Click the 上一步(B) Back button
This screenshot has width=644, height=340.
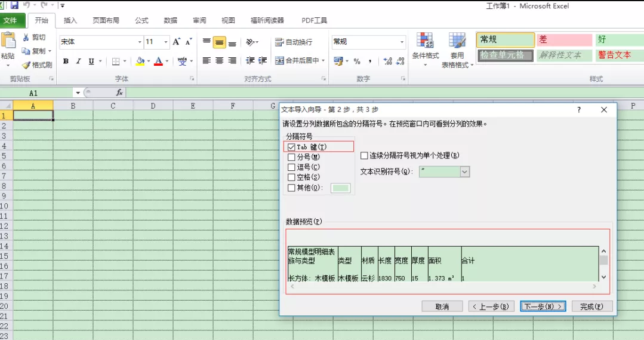(491, 307)
